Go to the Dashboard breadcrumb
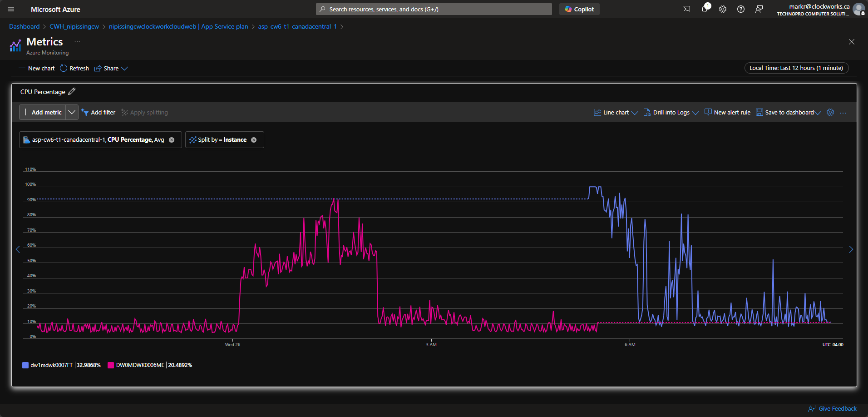This screenshot has width=868, height=417. coord(24,26)
